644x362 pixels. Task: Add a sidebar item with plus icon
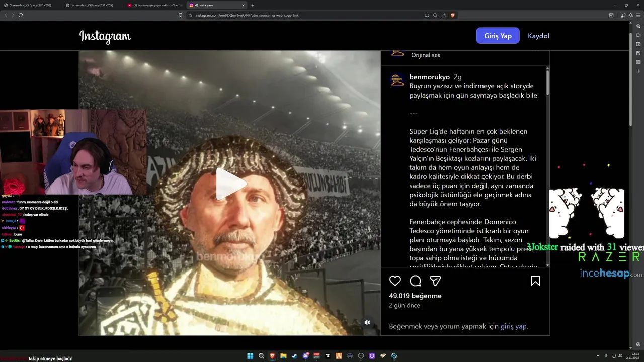coord(638,71)
